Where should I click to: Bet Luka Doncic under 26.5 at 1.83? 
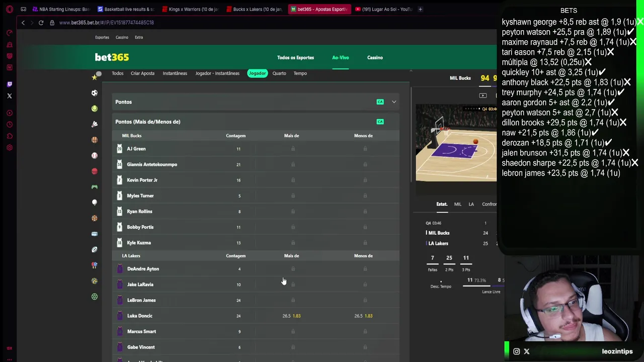pos(363,316)
